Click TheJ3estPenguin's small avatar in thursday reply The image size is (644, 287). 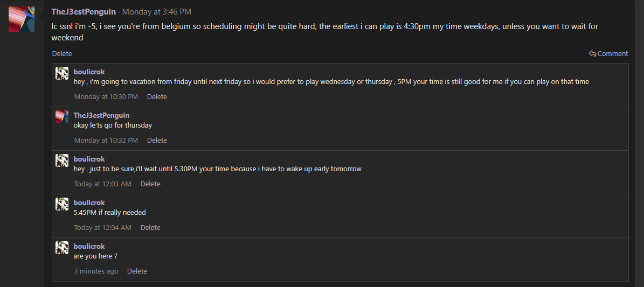[62, 117]
